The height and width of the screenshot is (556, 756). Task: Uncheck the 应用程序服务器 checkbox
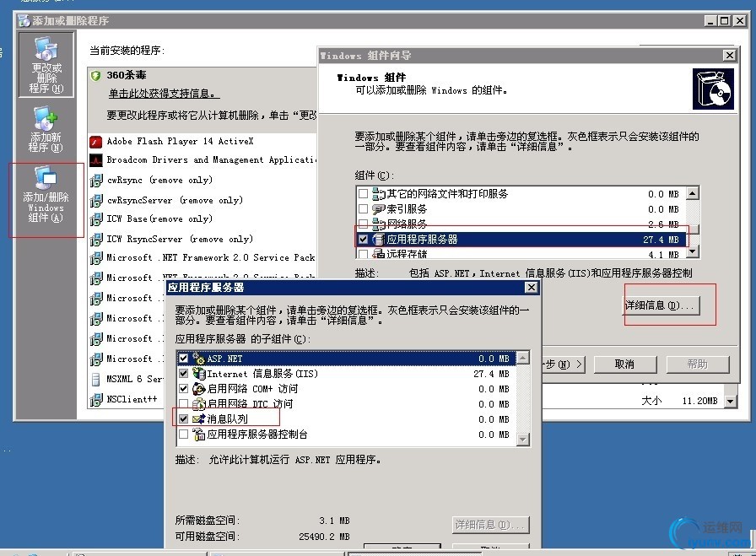coord(363,239)
